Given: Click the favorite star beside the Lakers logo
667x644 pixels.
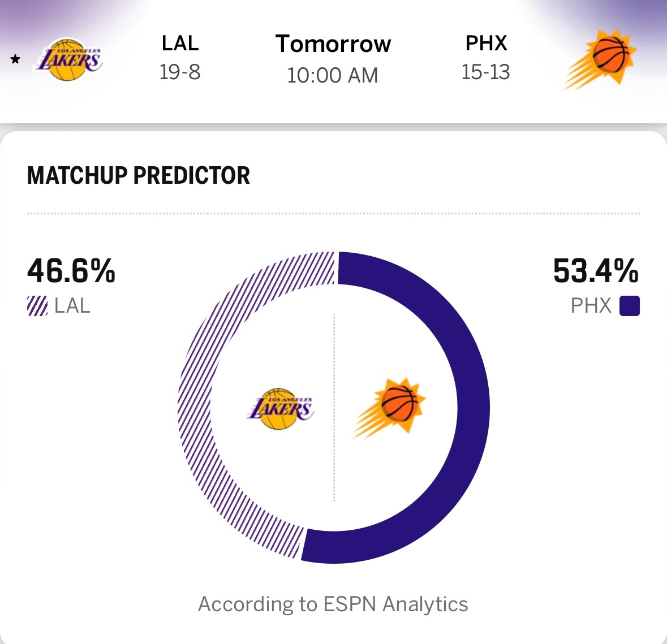Looking at the screenshot, I should [x=15, y=59].
